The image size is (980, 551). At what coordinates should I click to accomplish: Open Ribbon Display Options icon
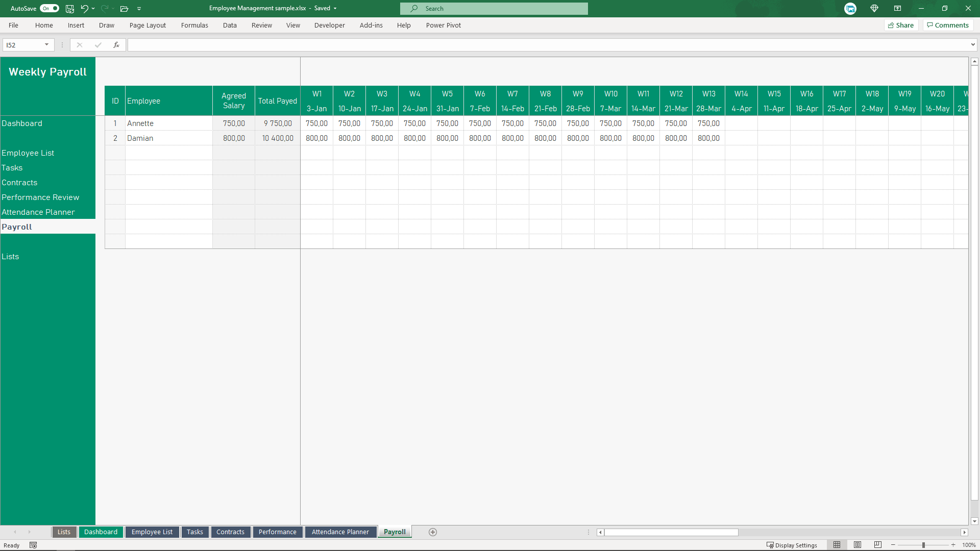point(897,9)
